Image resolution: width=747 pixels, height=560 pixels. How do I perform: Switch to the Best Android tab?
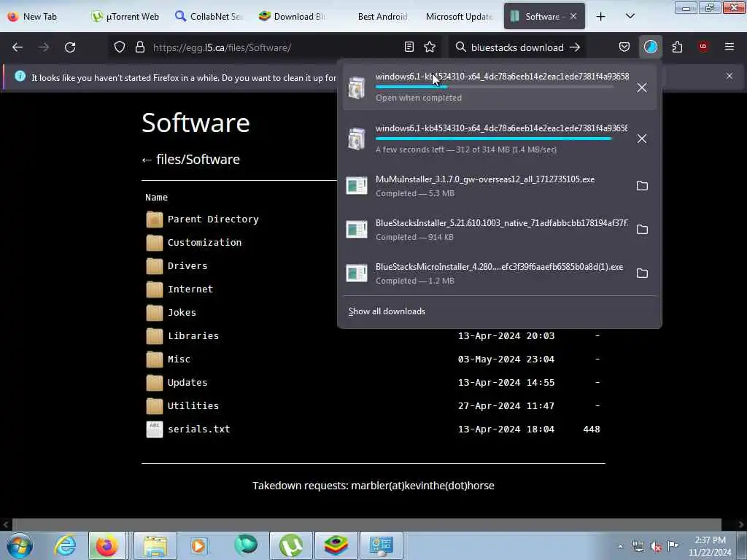click(382, 17)
